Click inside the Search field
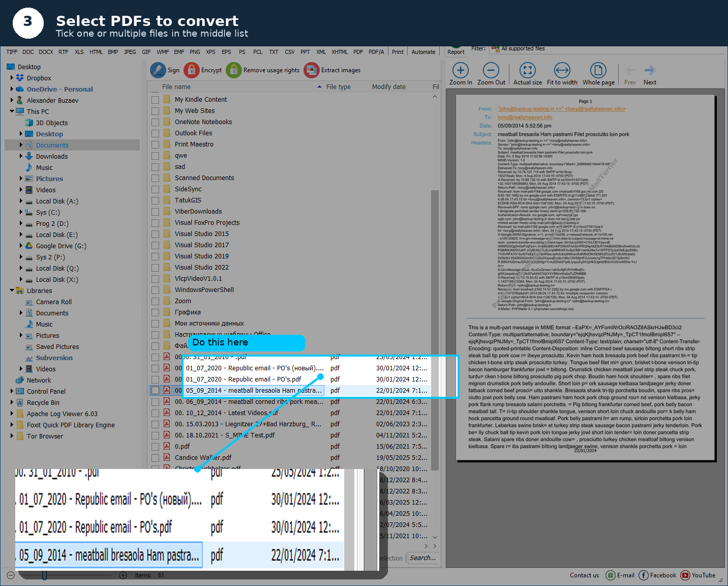The width and height of the screenshot is (728, 586). 423,558
